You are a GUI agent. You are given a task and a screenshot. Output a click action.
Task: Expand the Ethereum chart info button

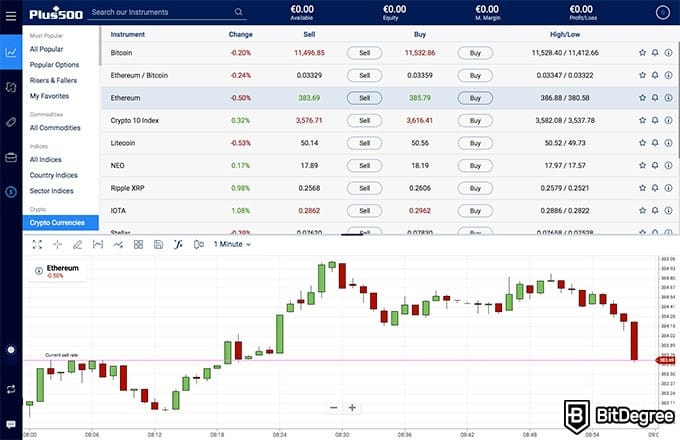click(39, 271)
